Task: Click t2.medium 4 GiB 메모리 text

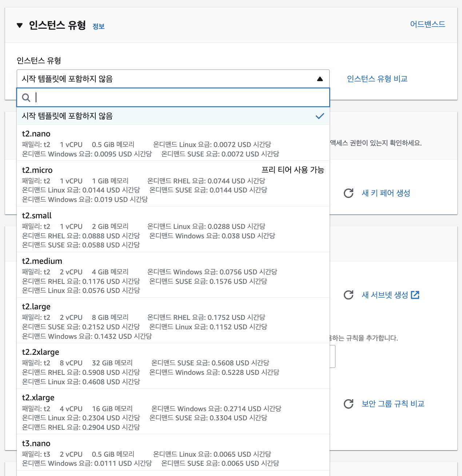Action: (x=110, y=272)
